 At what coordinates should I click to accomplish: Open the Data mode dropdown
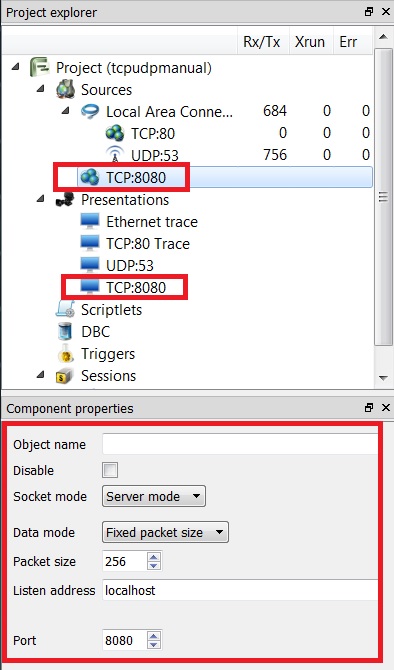[165, 532]
